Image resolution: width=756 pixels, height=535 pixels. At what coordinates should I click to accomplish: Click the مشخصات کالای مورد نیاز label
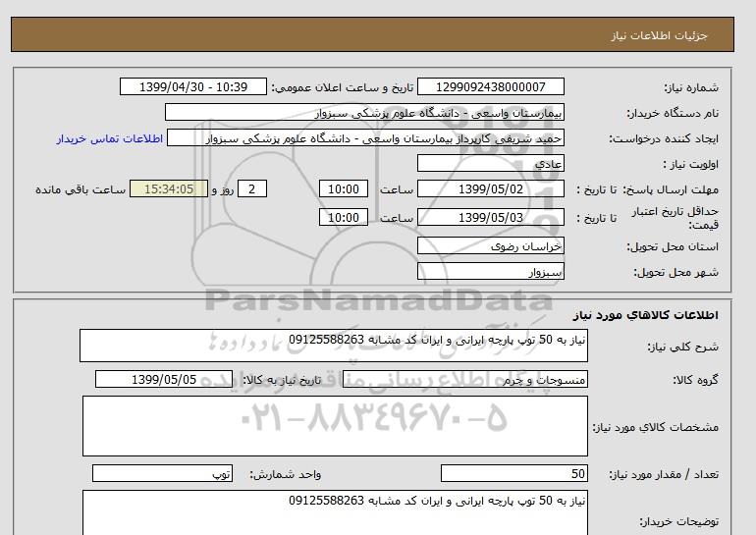(x=655, y=428)
